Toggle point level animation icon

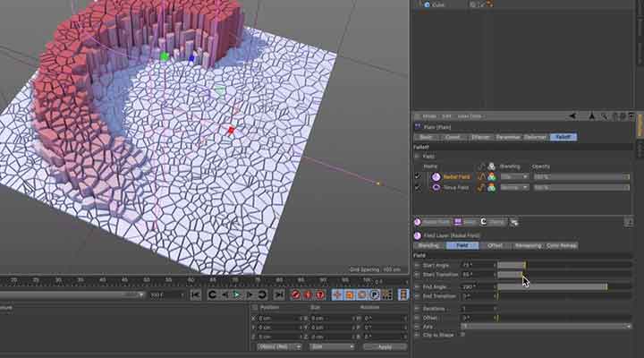(386, 294)
